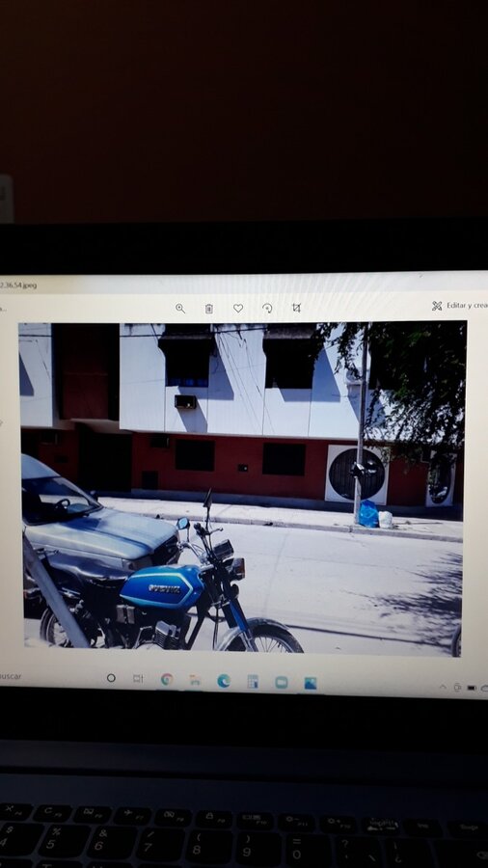The width and height of the screenshot is (488, 868).
Task: Click the file name title text
Action: [18, 285]
